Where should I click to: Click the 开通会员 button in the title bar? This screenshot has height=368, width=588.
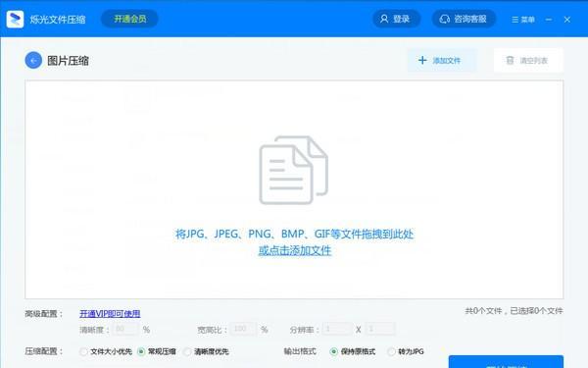pos(129,19)
